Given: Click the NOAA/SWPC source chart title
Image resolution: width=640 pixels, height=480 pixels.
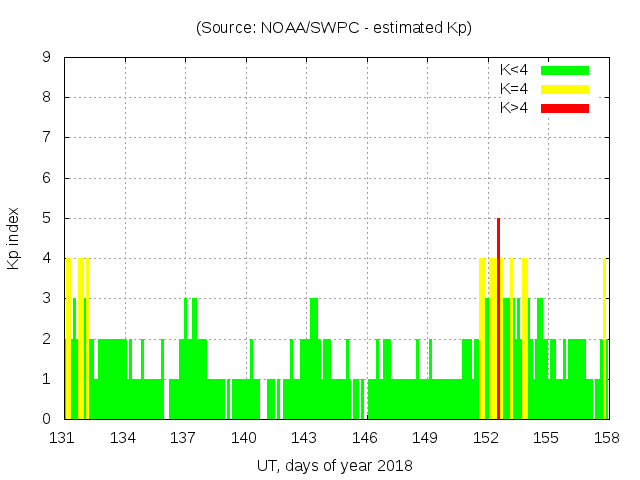Looking at the screenshot, I should [x=334, y=28].
